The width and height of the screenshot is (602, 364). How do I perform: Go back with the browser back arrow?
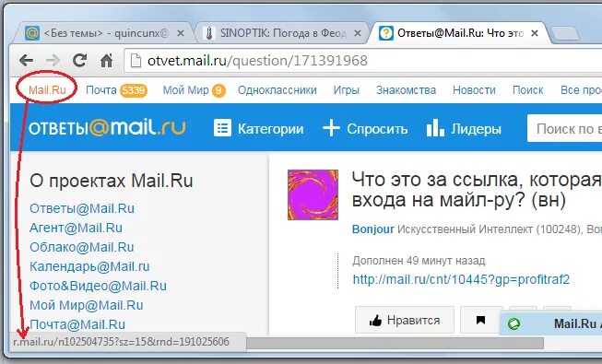tap(26, 60)
